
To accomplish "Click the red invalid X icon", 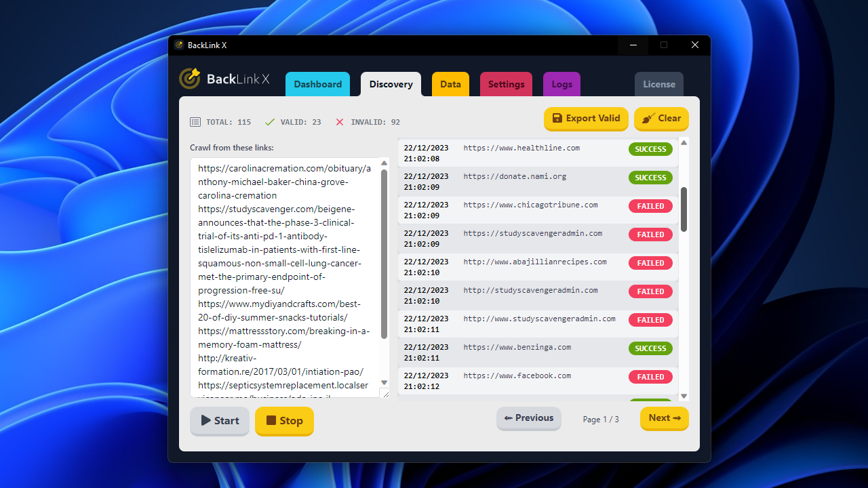I will [x=340, y=122].
